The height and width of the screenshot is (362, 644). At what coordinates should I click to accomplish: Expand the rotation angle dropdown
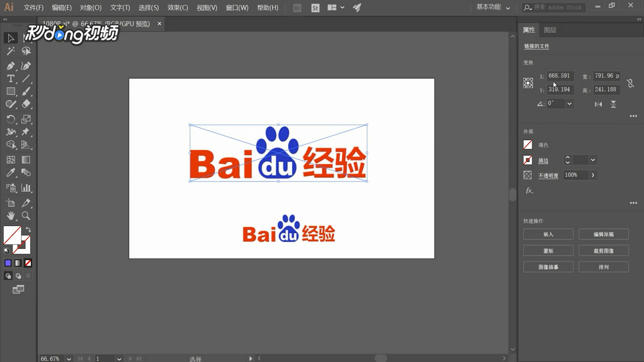pyautogui.click(x=570, y=104)
